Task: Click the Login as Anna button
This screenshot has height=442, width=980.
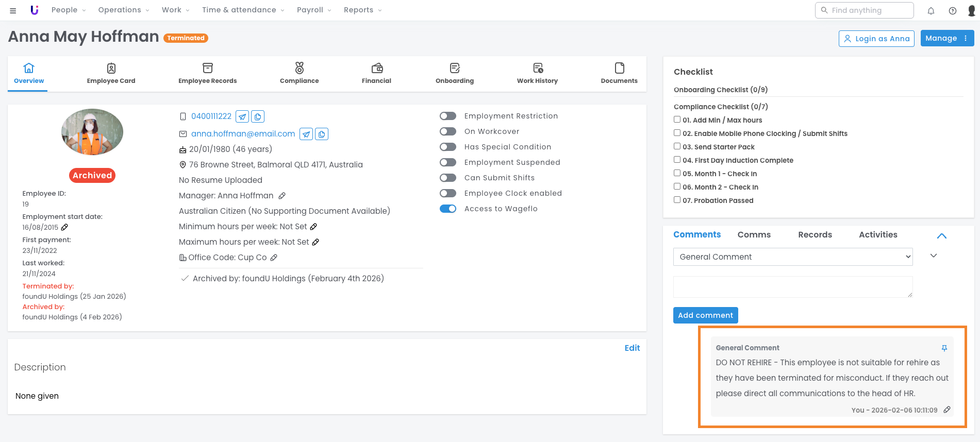Action: [x=876, y=39]
